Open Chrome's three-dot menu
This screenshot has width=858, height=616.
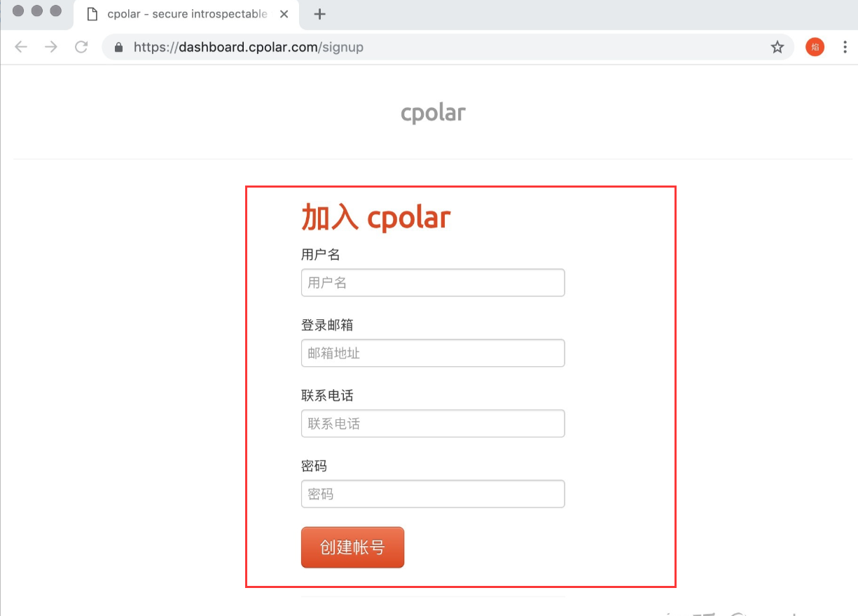(845, 47)
